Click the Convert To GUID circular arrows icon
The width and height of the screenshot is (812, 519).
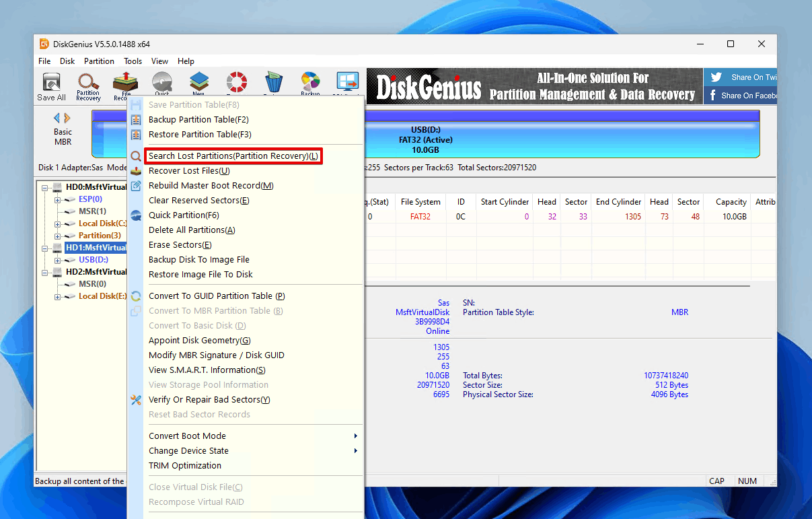[x=136, y=296]
